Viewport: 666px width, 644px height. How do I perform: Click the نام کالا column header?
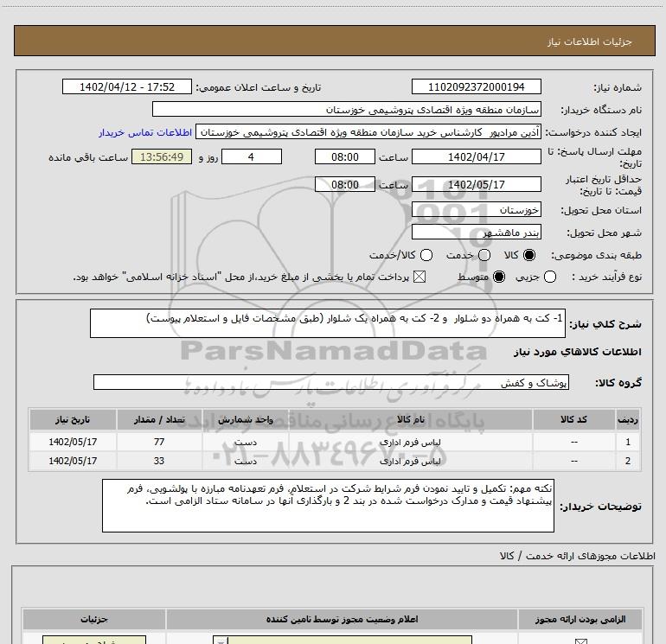coord(410,420)
